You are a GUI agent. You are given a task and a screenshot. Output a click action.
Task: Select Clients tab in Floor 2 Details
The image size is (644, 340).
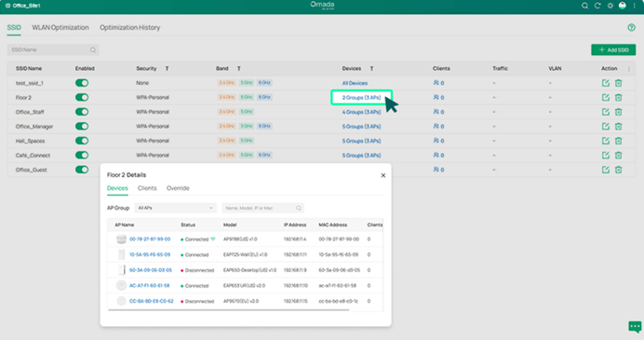click(147, 188)
